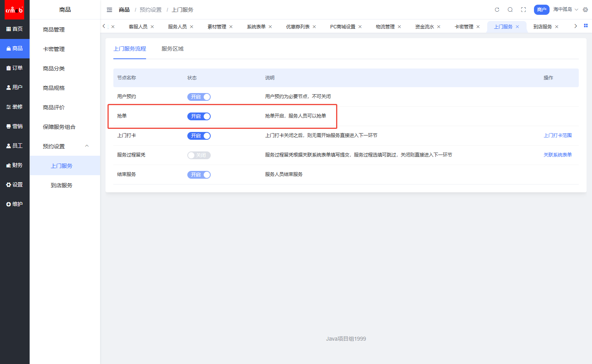The width and height of the screenshot is (592, 364).
Task: Switch to the 服务区域 tab
Action: tap(173, 49)
